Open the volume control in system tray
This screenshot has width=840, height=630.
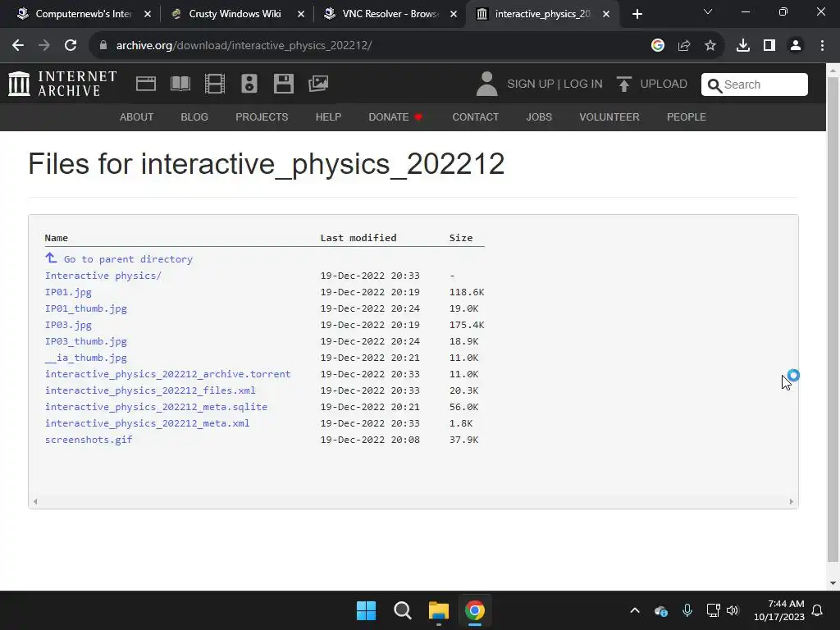(x=733, y=610)
